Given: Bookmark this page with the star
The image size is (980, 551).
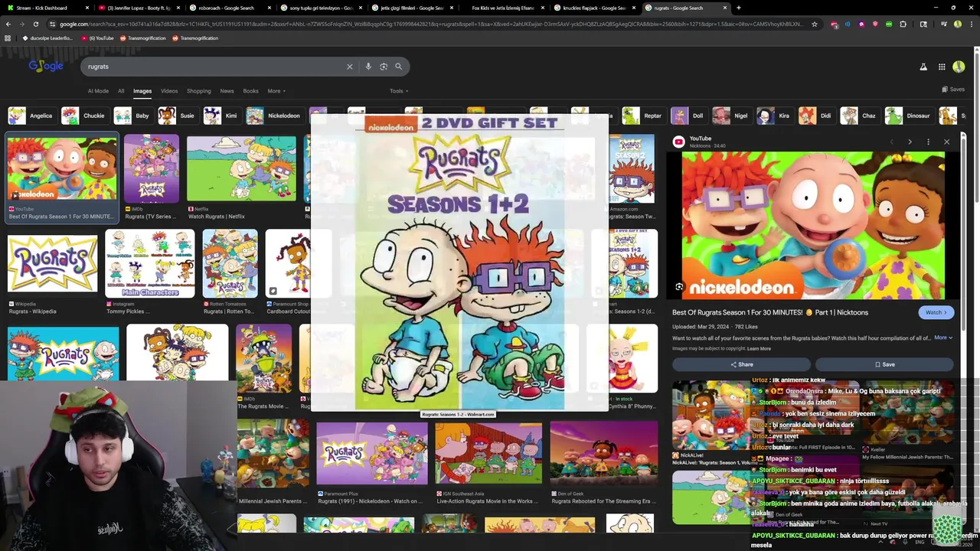Looking at the screenshot, I should click(814, 24).
